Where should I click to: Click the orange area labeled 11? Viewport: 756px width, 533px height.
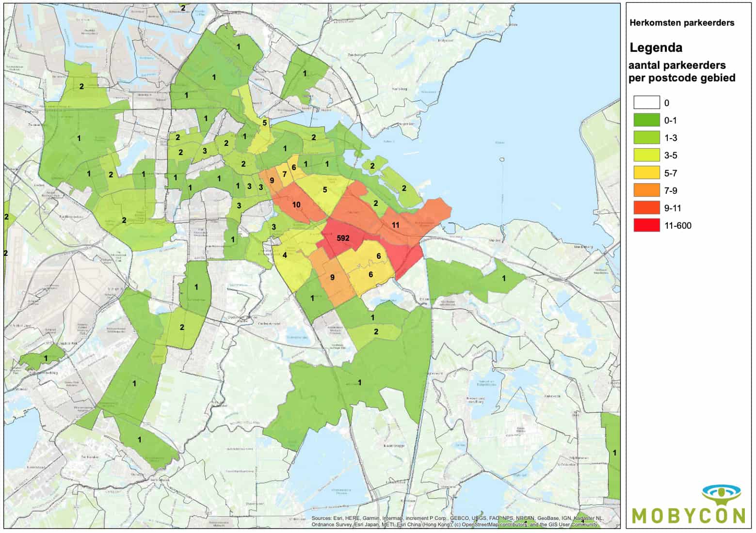(395, 225)
